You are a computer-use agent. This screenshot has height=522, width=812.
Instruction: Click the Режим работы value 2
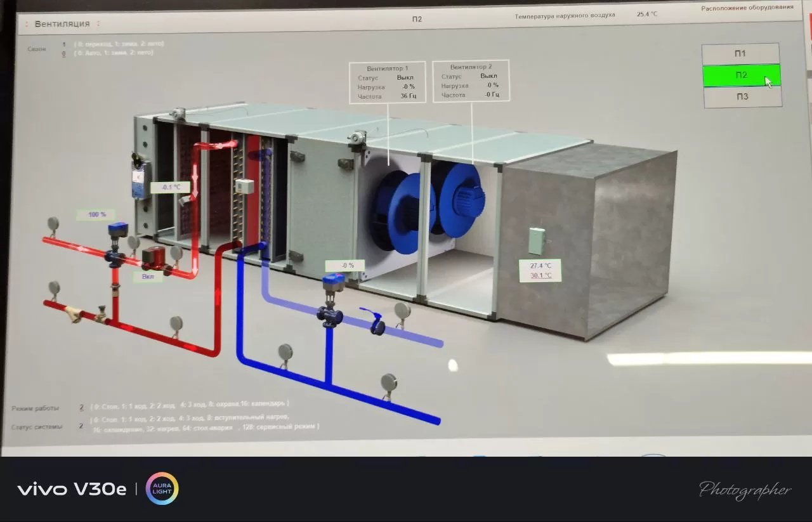click(81, 408)
